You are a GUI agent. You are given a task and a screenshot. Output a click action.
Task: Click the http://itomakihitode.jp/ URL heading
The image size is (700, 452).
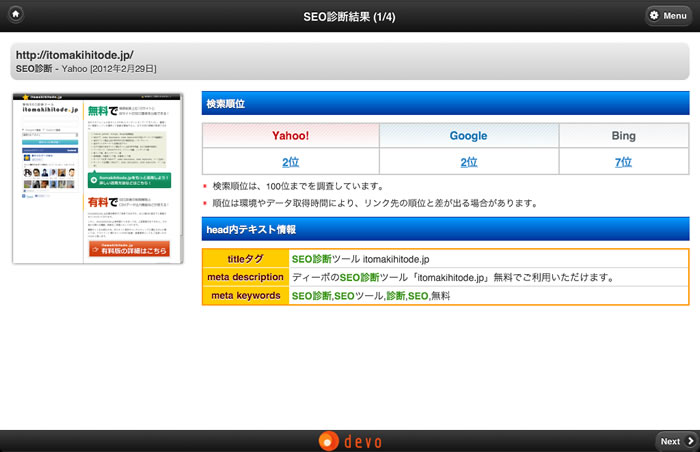click(x=75, y=55)
